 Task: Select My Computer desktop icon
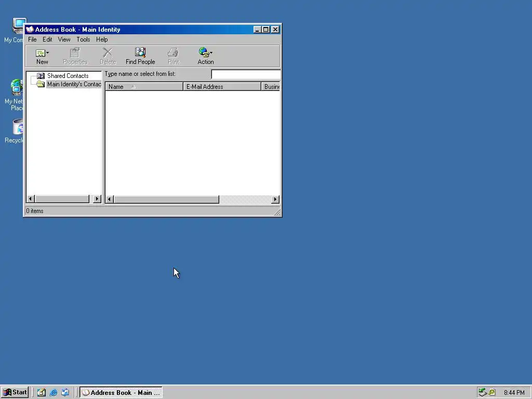point(14,31)
